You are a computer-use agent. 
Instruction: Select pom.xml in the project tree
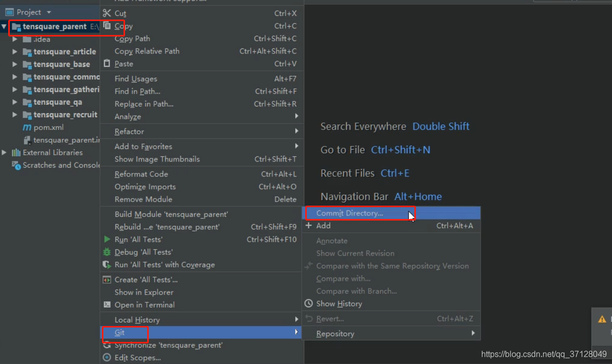tap(50, 127)
